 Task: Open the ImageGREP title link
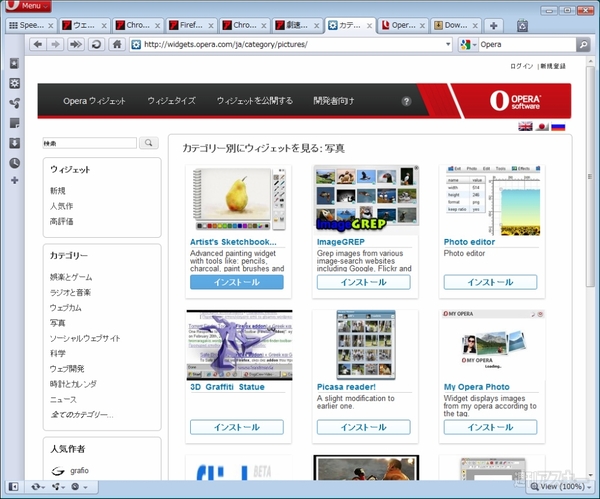(341, 242)
